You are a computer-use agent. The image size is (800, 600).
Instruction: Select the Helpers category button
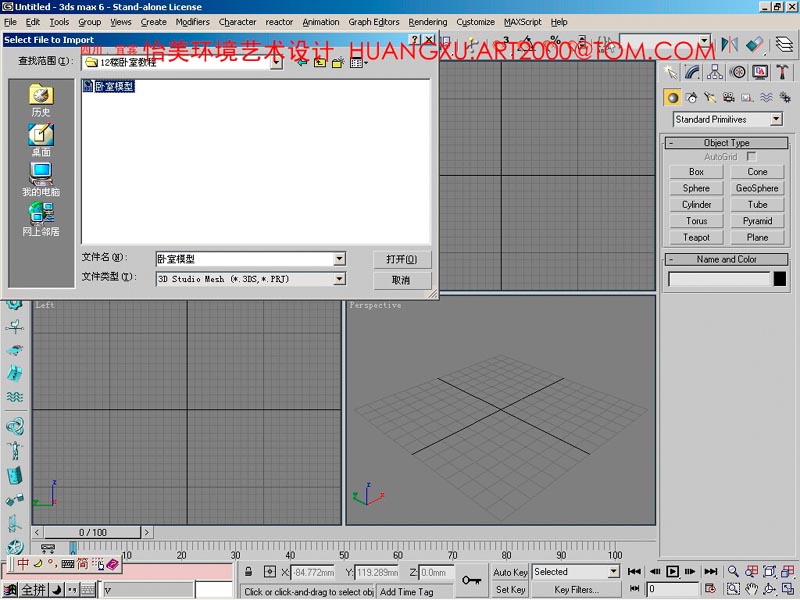pyautogui.click(x=747, y=97)
